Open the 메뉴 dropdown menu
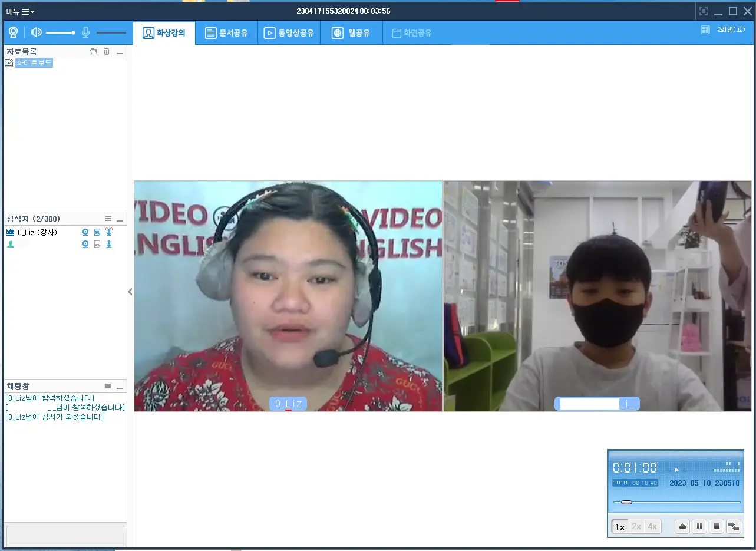 pyautogui.click(x=21, y=12)
